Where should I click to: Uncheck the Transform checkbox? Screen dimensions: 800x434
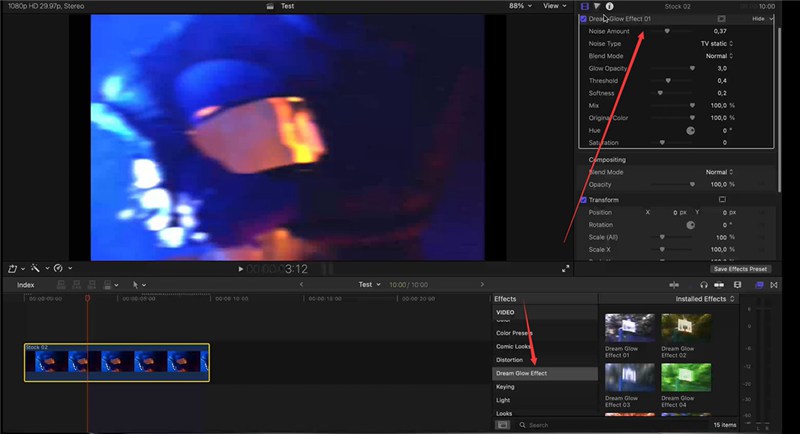[x=584, y=199]
